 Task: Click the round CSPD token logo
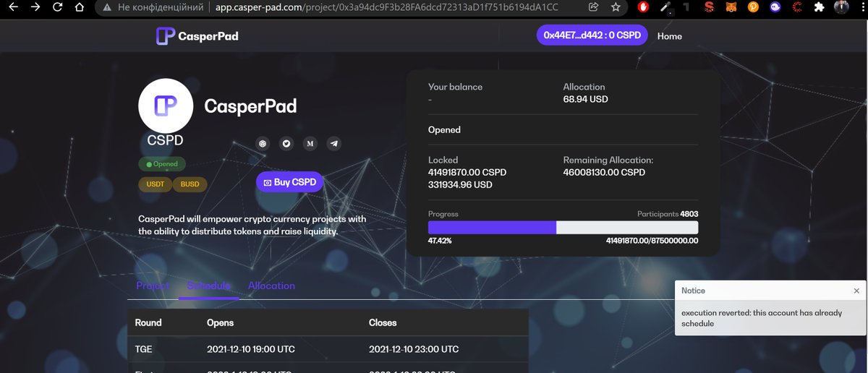(x=166, y=106)
